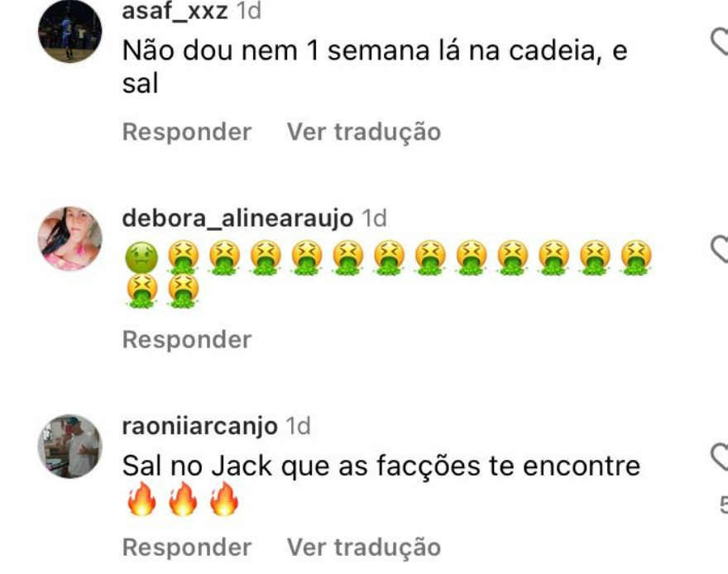
Task: Click Ver tradução under raoniiarcanjo's comment
Action: 363,547
